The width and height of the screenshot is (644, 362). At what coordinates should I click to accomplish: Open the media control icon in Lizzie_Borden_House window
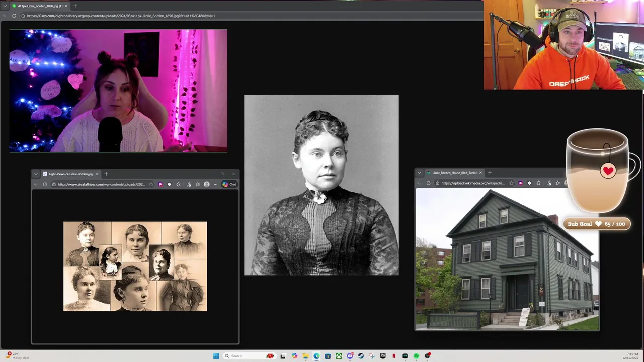[549, 183]
